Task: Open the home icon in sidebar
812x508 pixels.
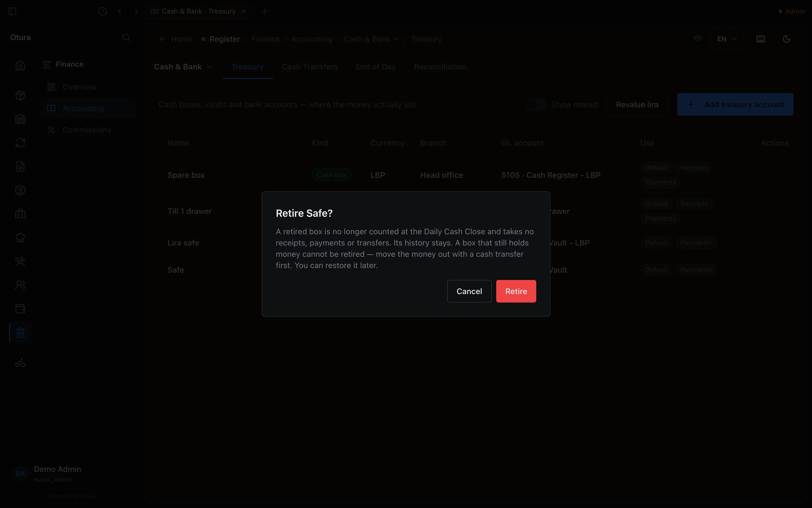Action: coord(20,65)
